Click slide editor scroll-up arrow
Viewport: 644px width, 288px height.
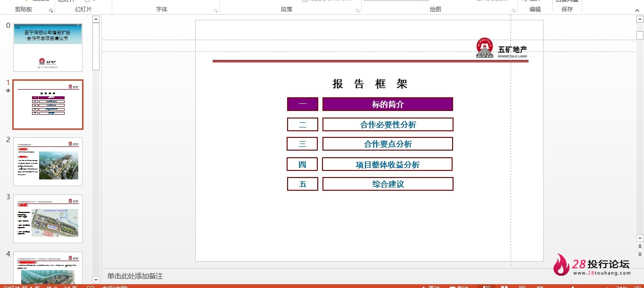(x=640, y=19)
